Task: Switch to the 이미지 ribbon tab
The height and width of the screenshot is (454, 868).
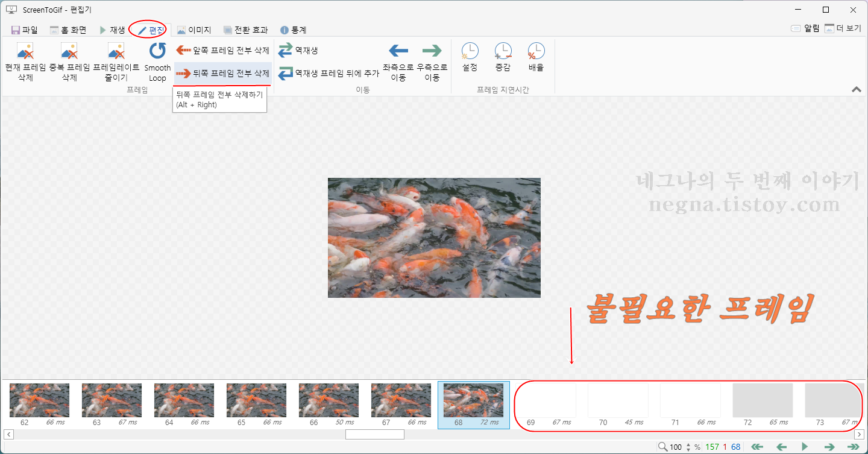Action: tap(195, 28)
